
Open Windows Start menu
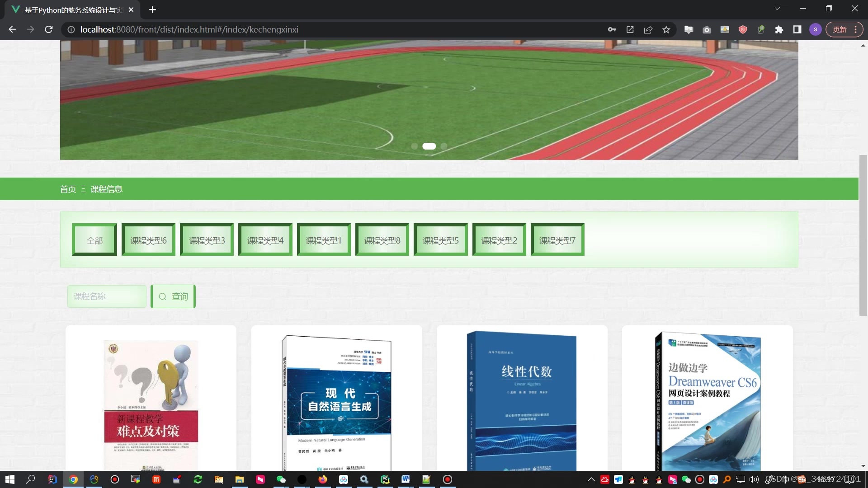point(9,479)
